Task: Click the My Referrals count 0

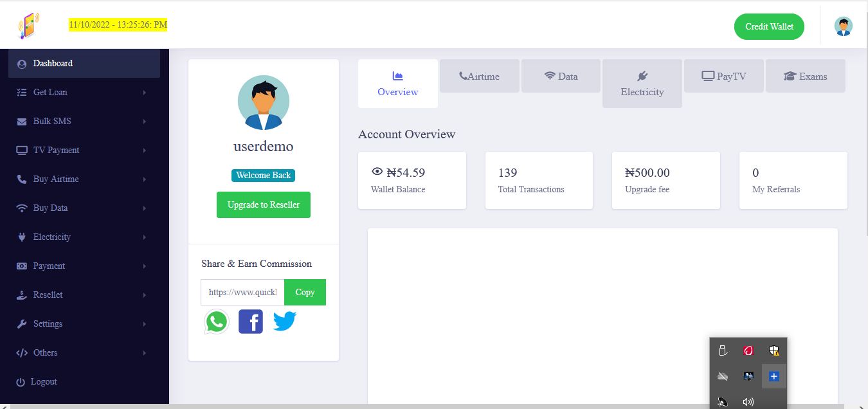Action: pyautogui.click(x=755, y=172)
